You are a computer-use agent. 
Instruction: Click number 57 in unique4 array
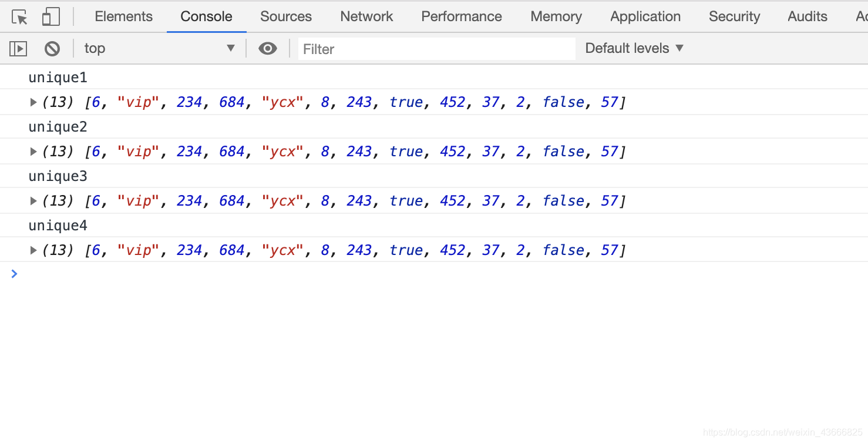point(610,250)
